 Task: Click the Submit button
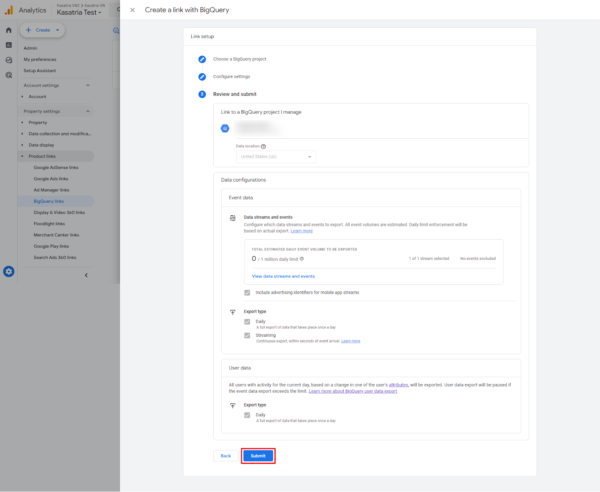point(258,456)
